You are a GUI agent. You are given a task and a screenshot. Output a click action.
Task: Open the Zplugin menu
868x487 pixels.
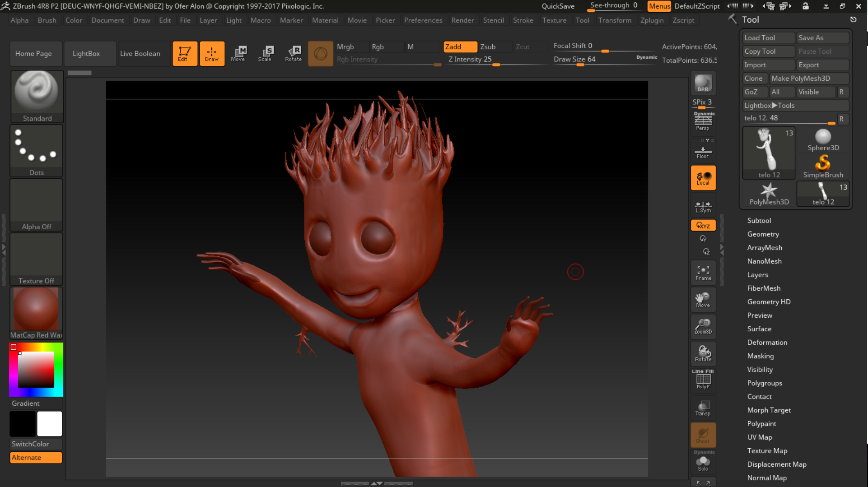pyautogui.click(x=652, y=20)
